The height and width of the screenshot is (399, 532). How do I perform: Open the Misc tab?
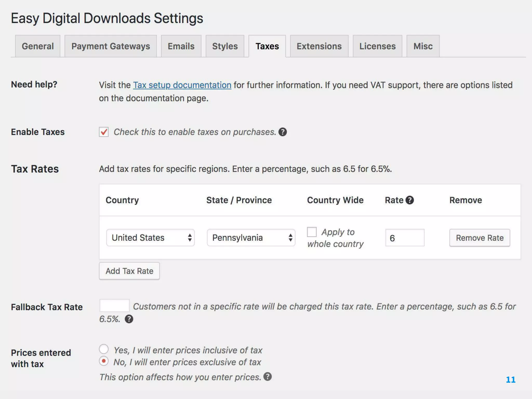(x=423, y=46)
